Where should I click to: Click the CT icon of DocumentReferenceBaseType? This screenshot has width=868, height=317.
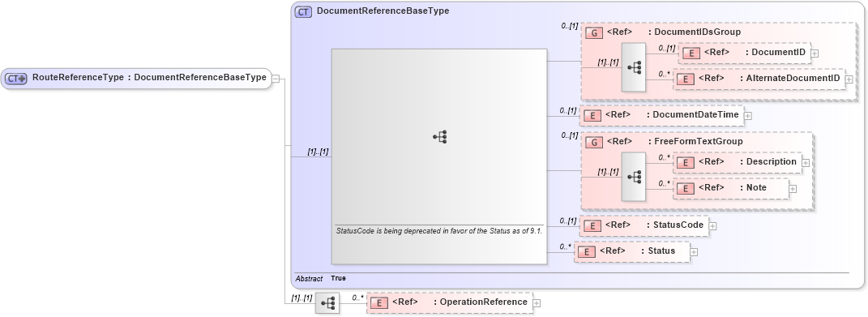pos(303,11)
